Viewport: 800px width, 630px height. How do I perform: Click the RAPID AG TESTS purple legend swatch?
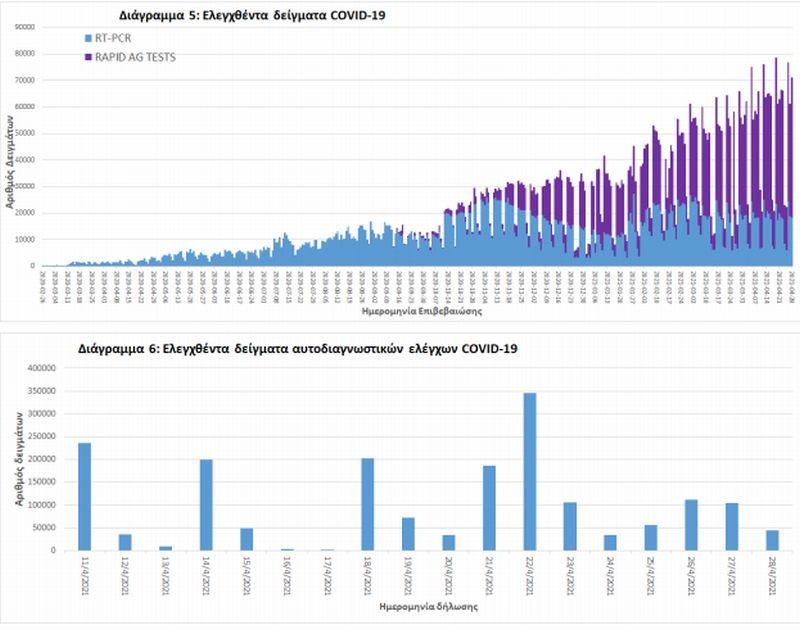point(87,57)
